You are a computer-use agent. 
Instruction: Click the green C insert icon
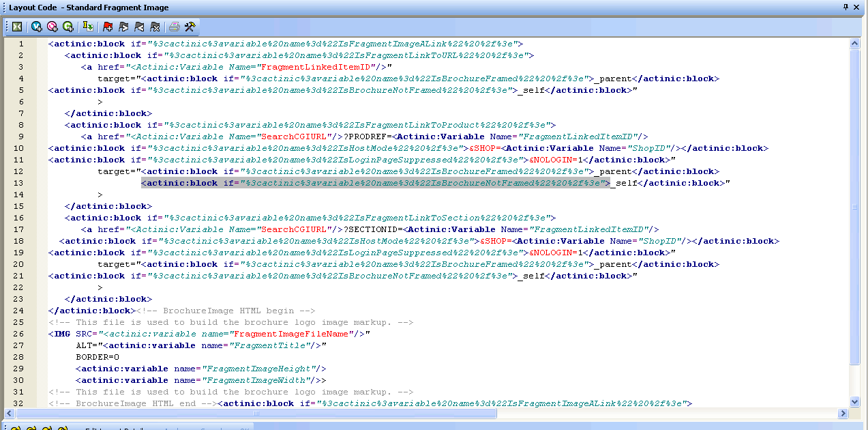point(68,27)
